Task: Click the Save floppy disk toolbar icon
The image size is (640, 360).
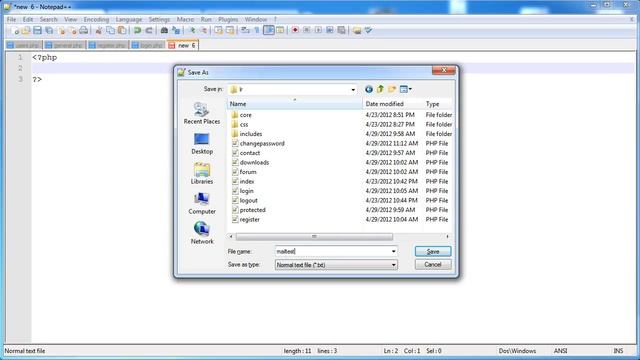Action: [37, 31]
